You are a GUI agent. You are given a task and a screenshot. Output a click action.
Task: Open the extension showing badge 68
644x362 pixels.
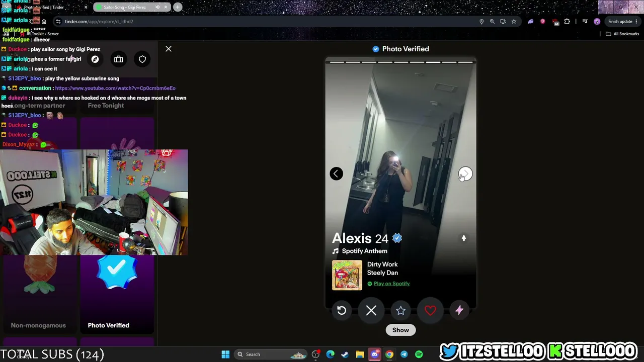[555, 22]
